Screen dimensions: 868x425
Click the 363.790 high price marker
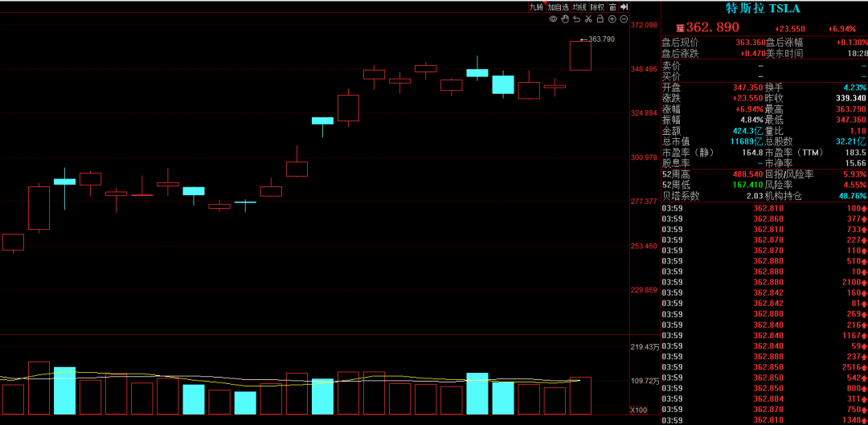(601, 39)
